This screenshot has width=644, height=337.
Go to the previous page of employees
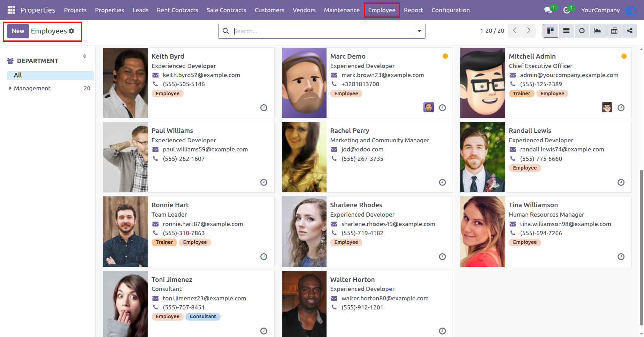[x=515, y=31]
